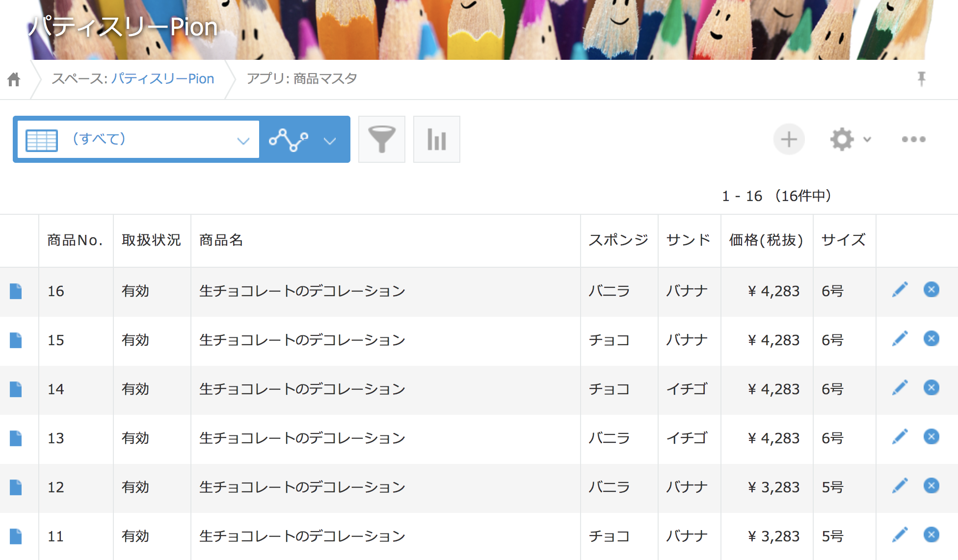
Task: Delete record 15 with its X icon
Action: click(931, 339)
